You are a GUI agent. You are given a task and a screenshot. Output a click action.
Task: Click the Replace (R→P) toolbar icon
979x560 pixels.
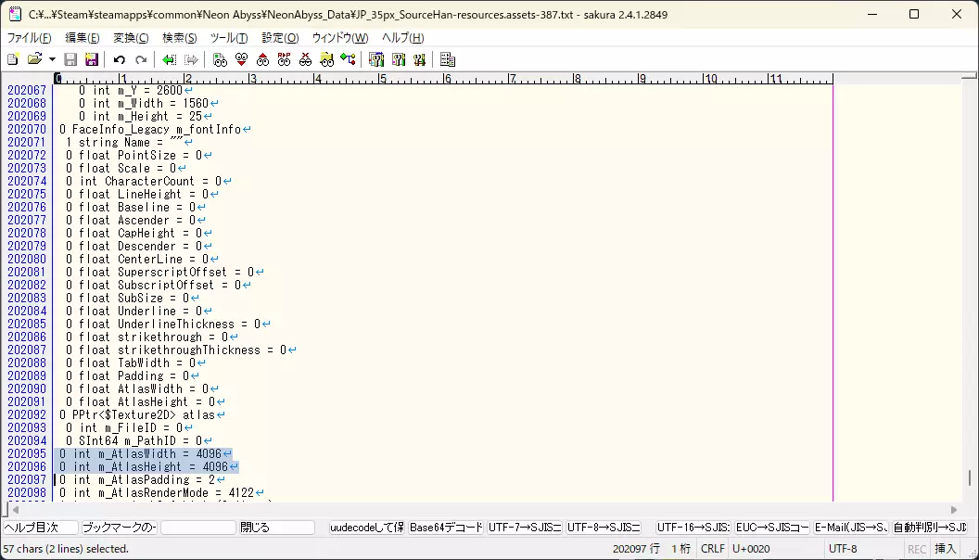pyautogui.click(x=284, y=59)
